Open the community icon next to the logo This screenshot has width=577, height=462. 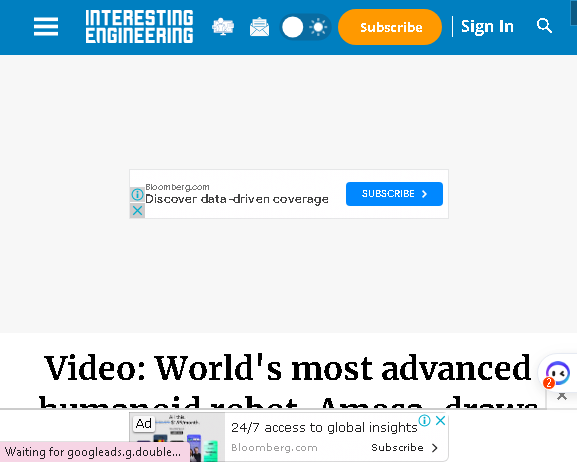pos(223,27)
